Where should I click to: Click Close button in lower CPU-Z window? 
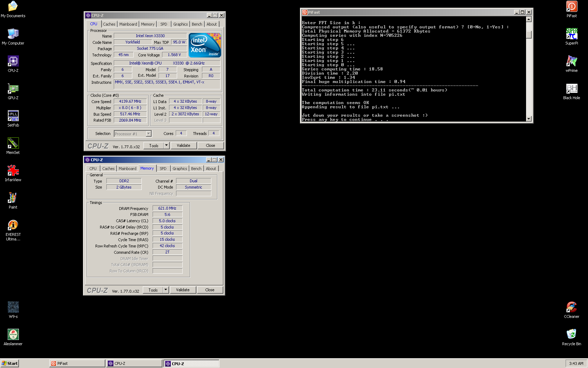tap(210, 290)
